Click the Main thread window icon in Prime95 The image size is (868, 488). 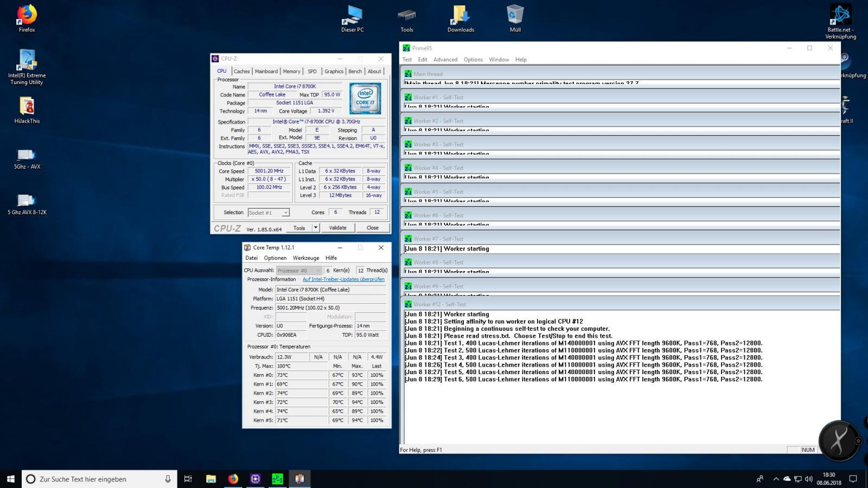408,74
